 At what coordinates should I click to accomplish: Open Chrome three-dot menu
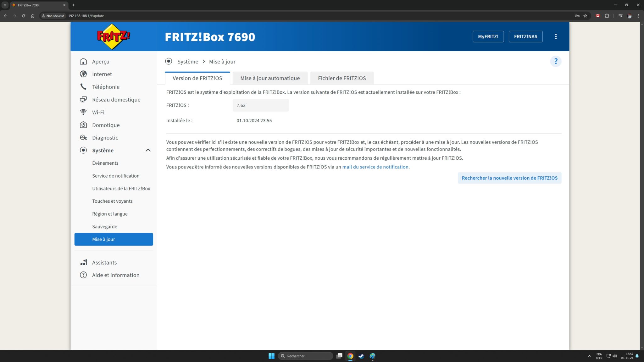tap(638, 16)
